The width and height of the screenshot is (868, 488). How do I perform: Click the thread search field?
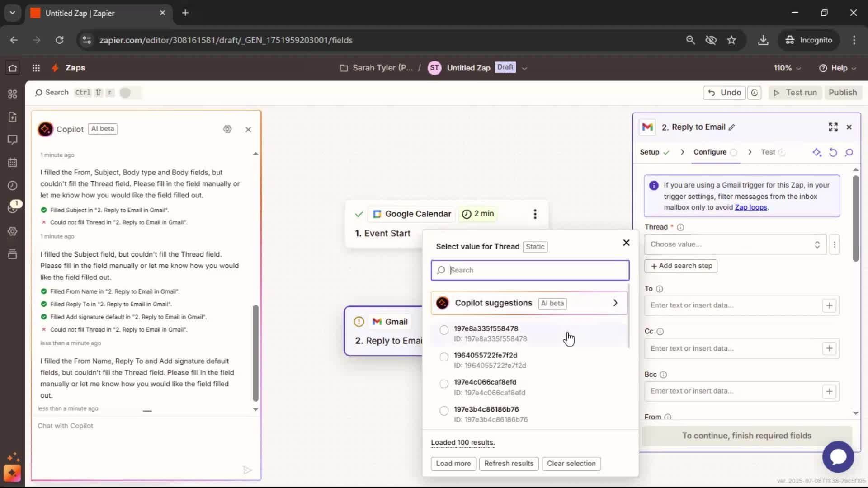coord(530,270)
